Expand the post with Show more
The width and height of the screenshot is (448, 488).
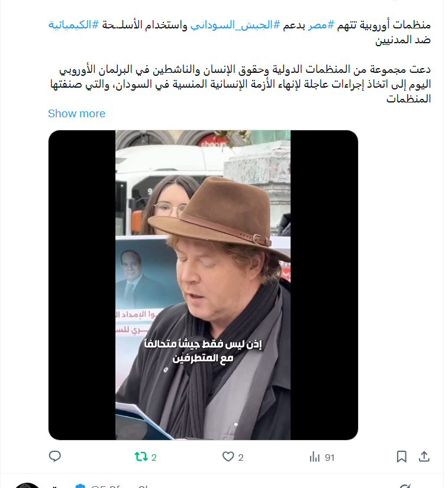(76, 114)
